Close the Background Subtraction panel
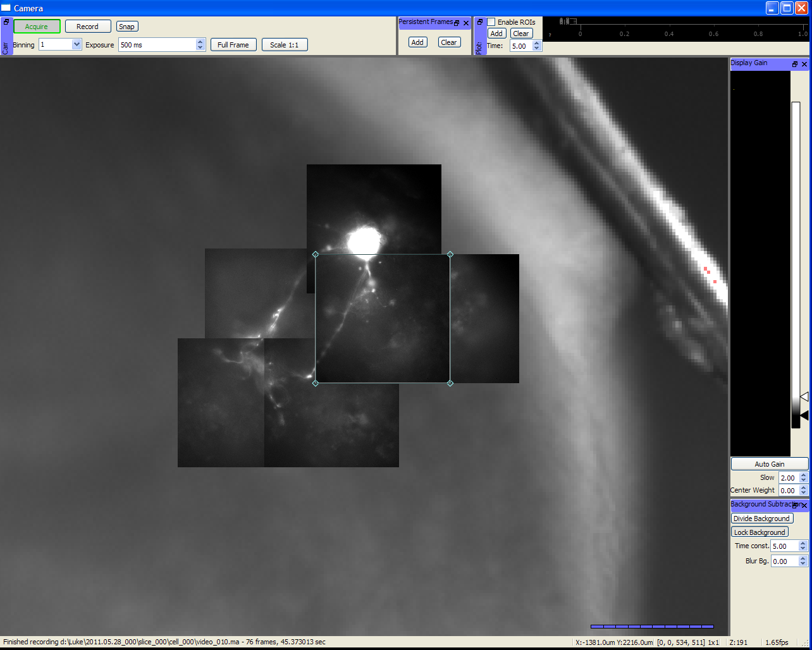The height and width of the screenshot is (650, 812). (804, 505)
